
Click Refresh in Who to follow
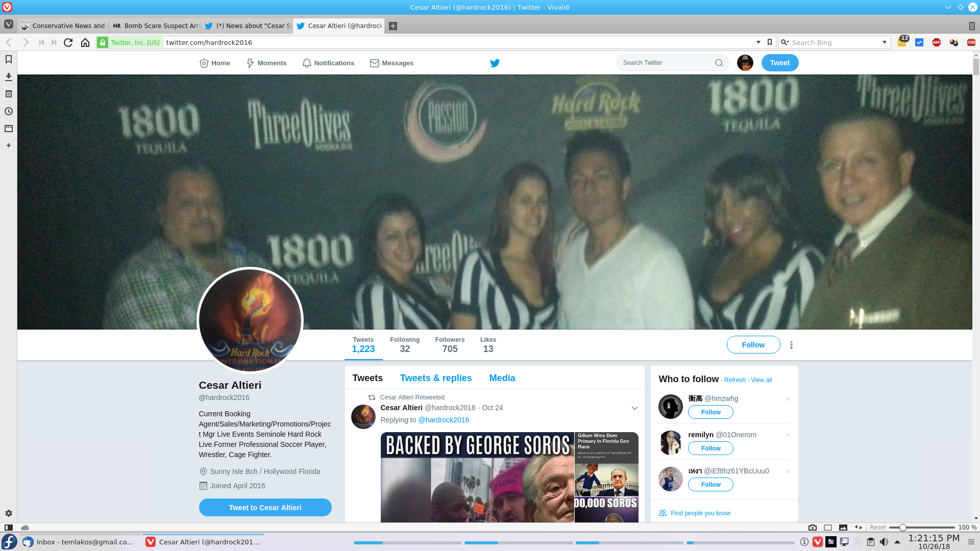735,380
